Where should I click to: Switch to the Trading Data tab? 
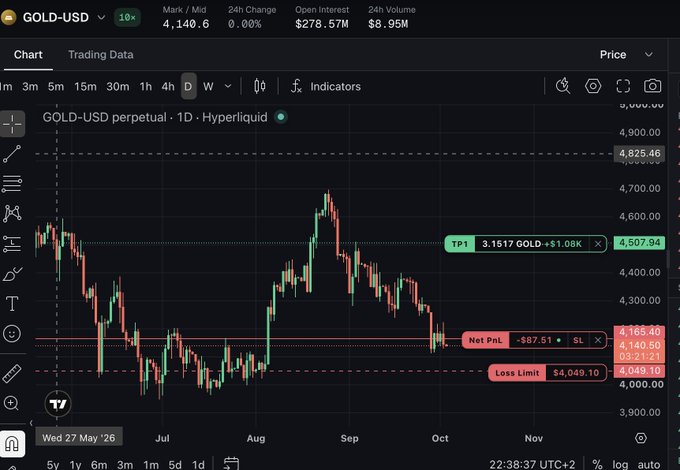pyautogui.click(x=101, y=55)
